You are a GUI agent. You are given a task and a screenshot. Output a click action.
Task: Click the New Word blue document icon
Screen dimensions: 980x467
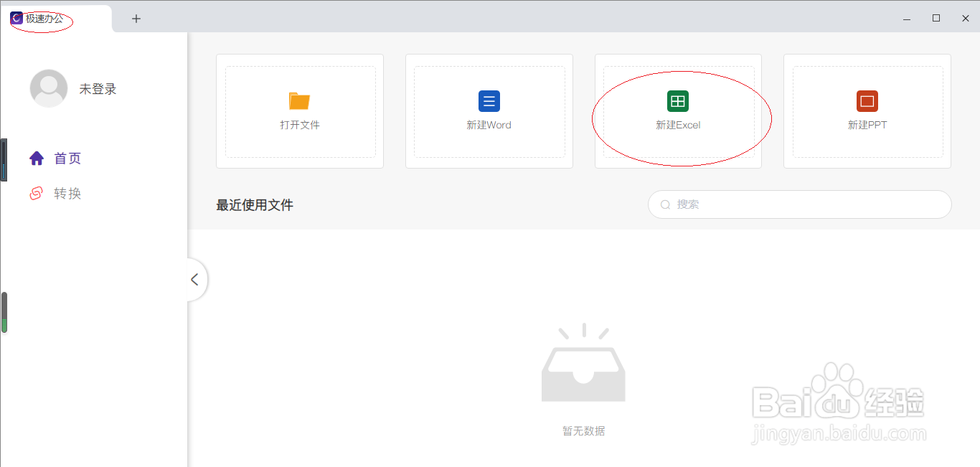[489, 101]
